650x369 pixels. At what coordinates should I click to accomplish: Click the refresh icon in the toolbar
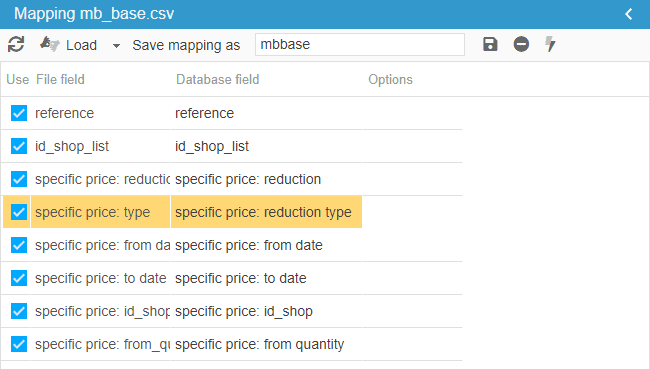[16, 44]
